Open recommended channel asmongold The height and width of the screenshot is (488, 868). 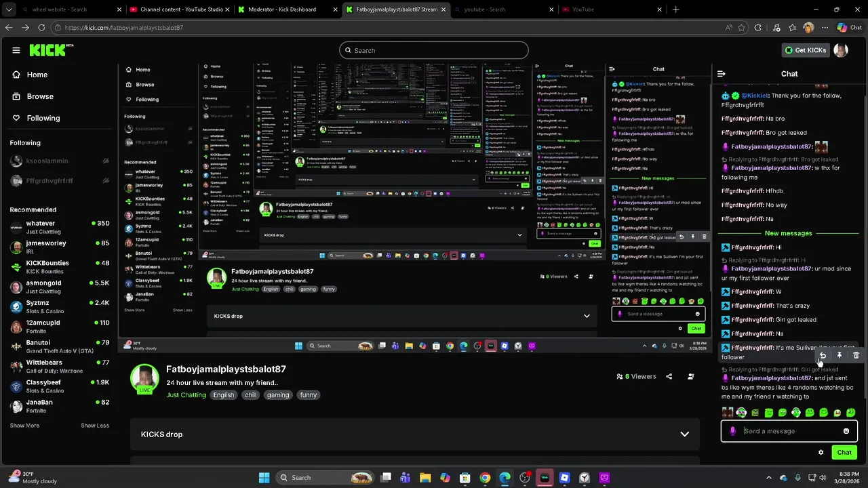[x=60, y=287]
